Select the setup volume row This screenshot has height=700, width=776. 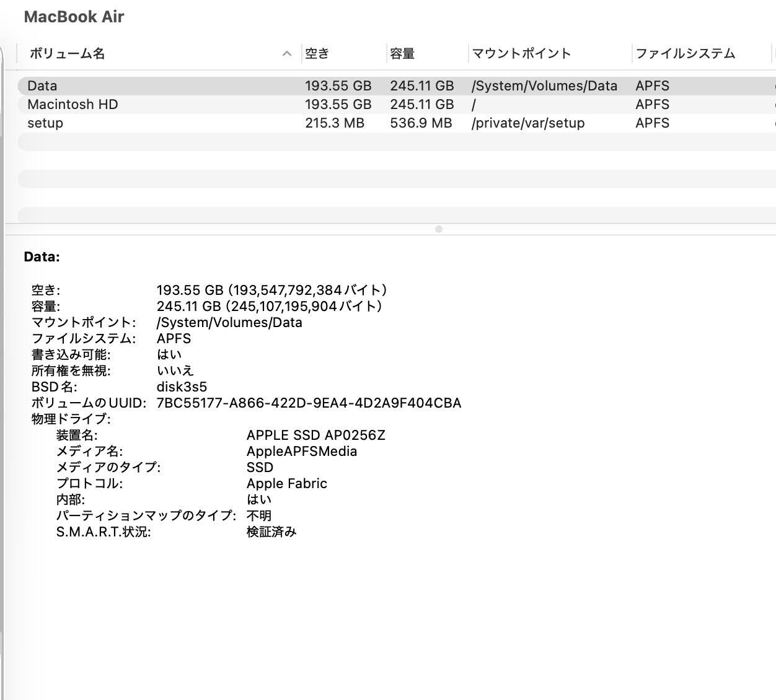[x=45, y=123]
